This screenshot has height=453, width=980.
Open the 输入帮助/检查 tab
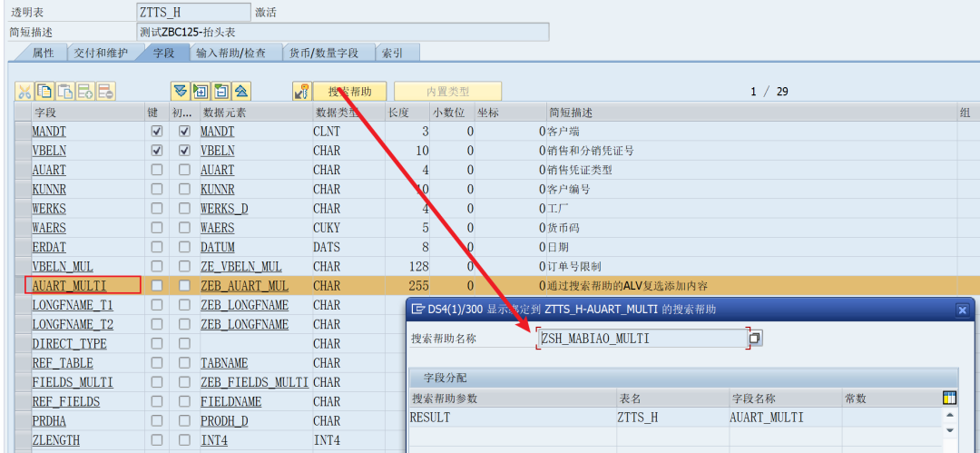[230, 54]
